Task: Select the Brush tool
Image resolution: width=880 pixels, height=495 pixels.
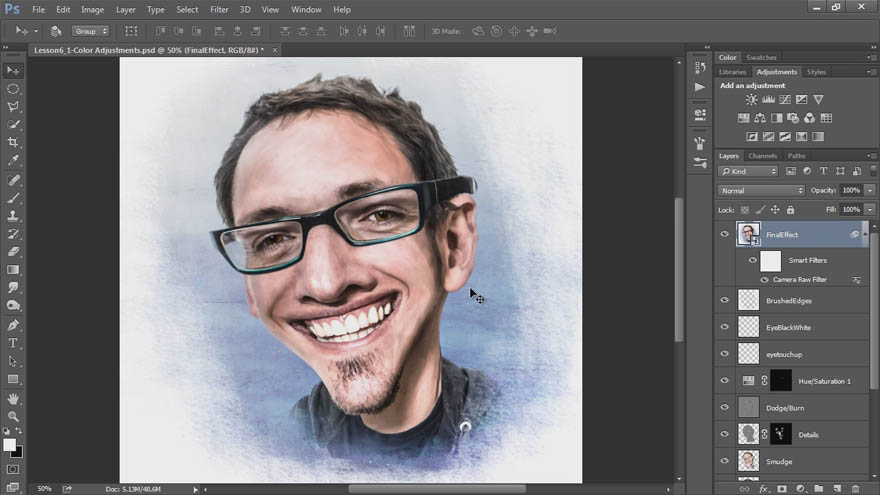Action: 13,198
